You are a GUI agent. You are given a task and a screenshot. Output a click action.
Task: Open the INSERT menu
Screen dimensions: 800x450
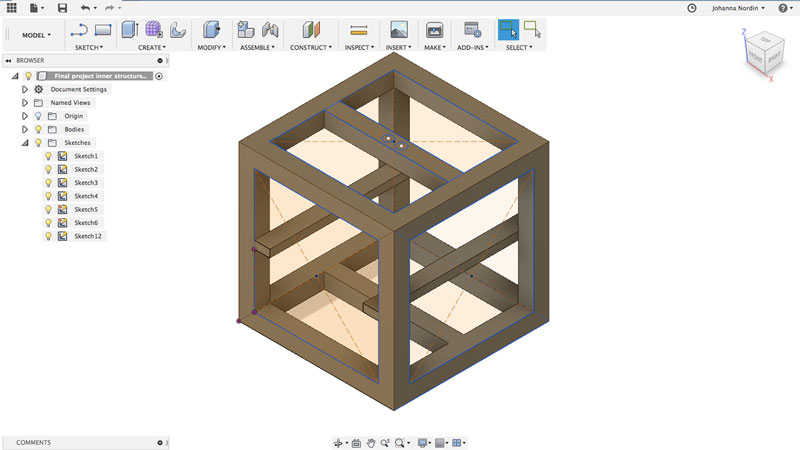click(x=398, y=47)
